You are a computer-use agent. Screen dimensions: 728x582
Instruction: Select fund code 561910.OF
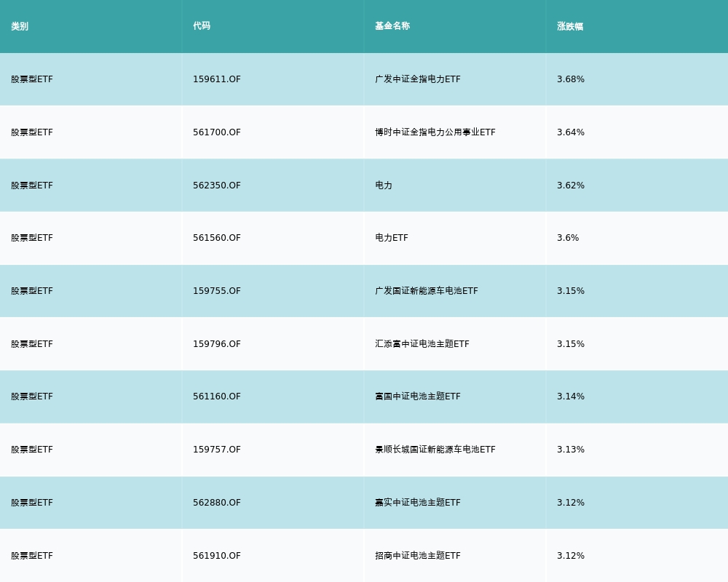217,556
